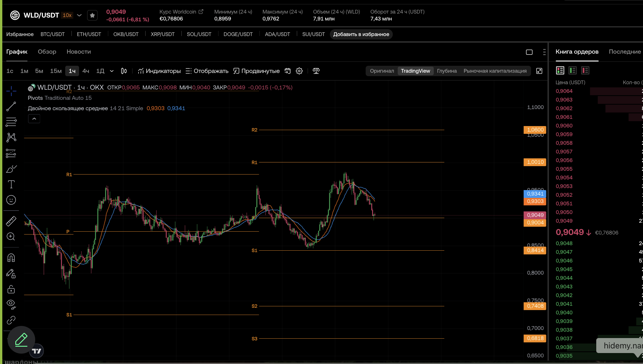Open SOL/USDT from favorites bar

pyautogui.click(x=199, y=34)
